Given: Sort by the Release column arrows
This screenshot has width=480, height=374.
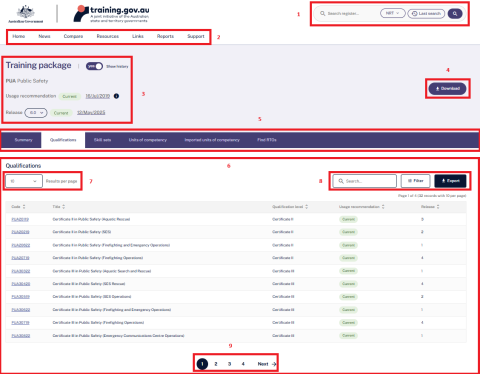Looking at the screenshot, I should pos(438,207).
